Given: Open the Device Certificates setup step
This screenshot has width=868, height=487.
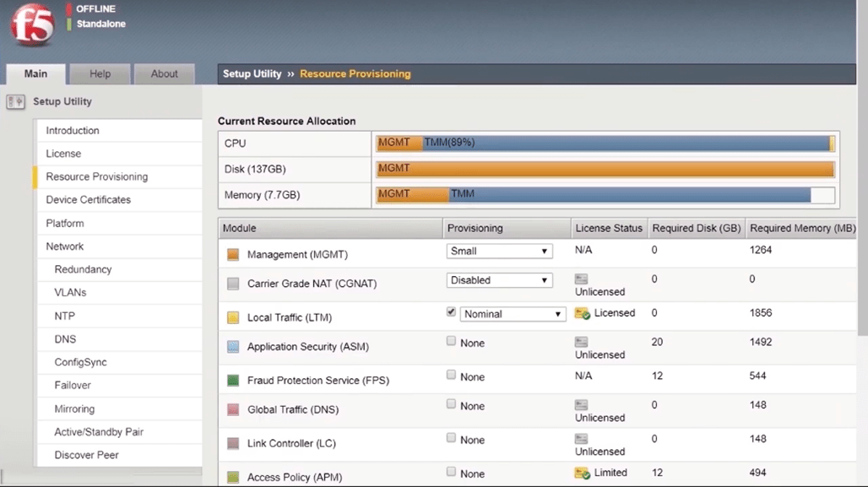Looking at the screenshot, I should [x=87, y=199].
